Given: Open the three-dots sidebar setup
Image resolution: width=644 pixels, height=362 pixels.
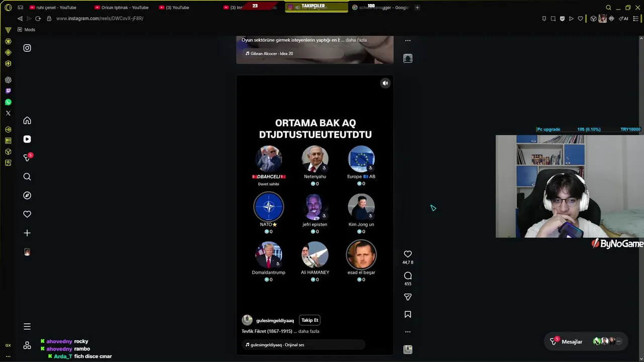Looking at the screenshot, I should point(8,356).
